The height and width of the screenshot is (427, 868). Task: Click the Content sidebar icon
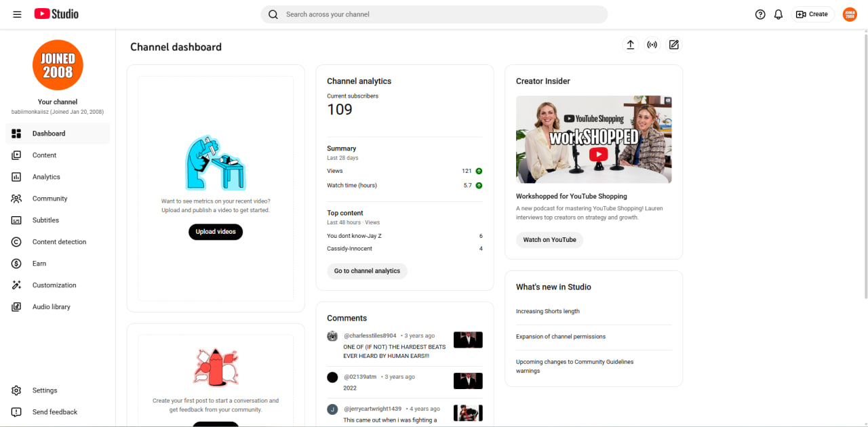(17, 155)
